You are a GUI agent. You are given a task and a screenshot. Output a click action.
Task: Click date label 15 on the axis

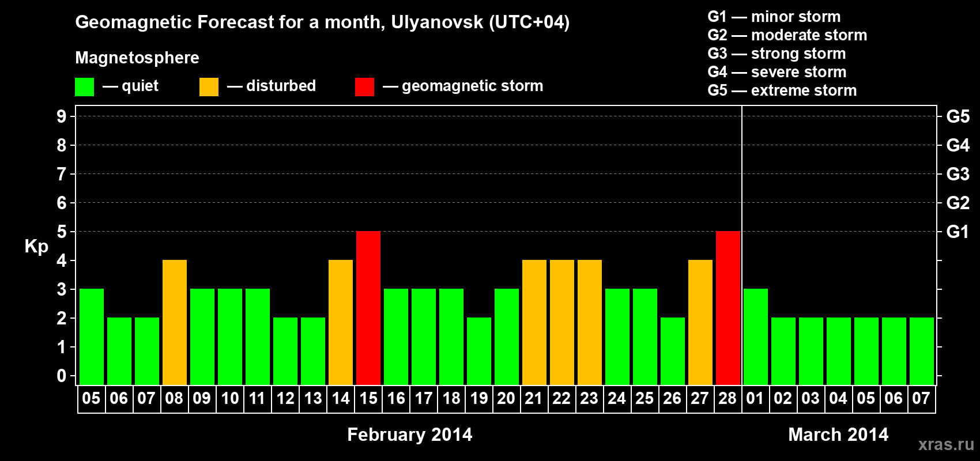368,399
